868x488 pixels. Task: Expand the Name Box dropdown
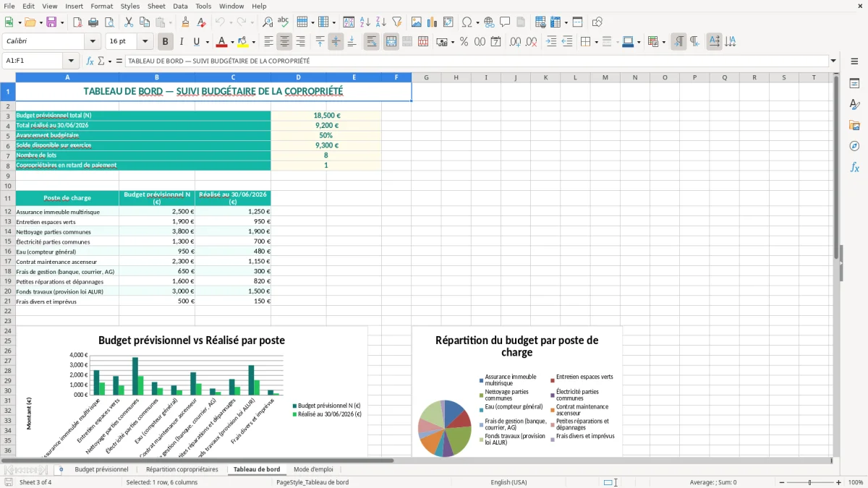[x=71, y=61]
